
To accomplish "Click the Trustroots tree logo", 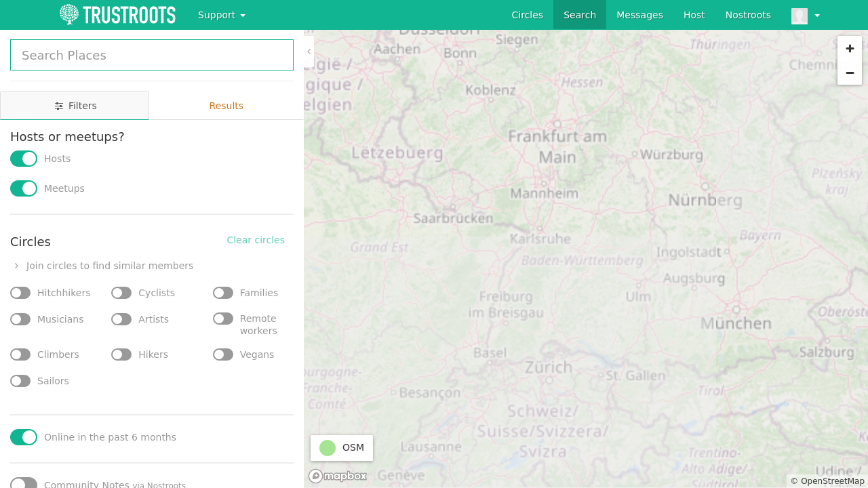I will tap(117, 15).
